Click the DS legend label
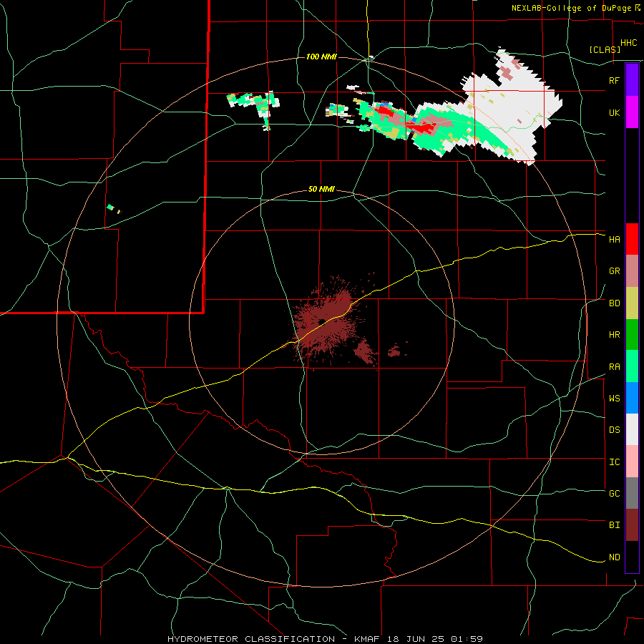 pyautogui.click(x=614, y=430)
